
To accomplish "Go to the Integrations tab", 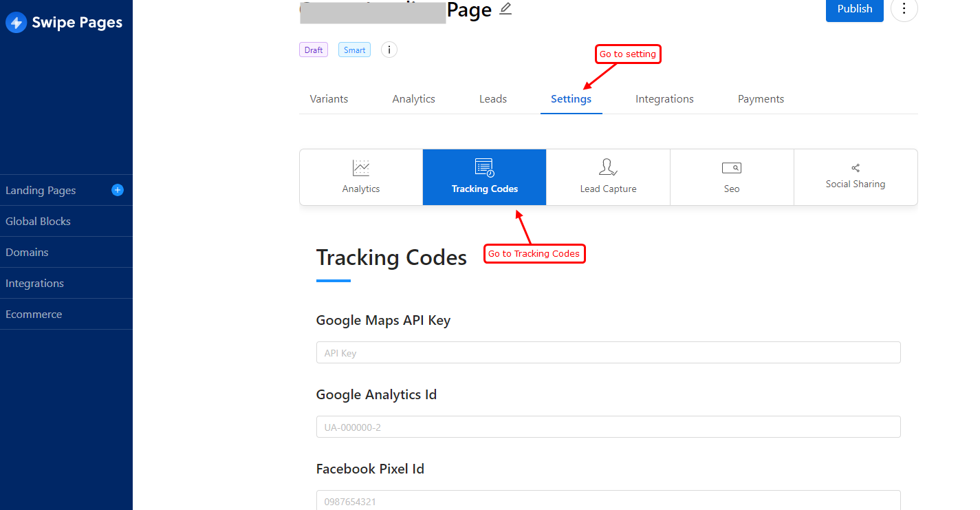I will 664,99.
